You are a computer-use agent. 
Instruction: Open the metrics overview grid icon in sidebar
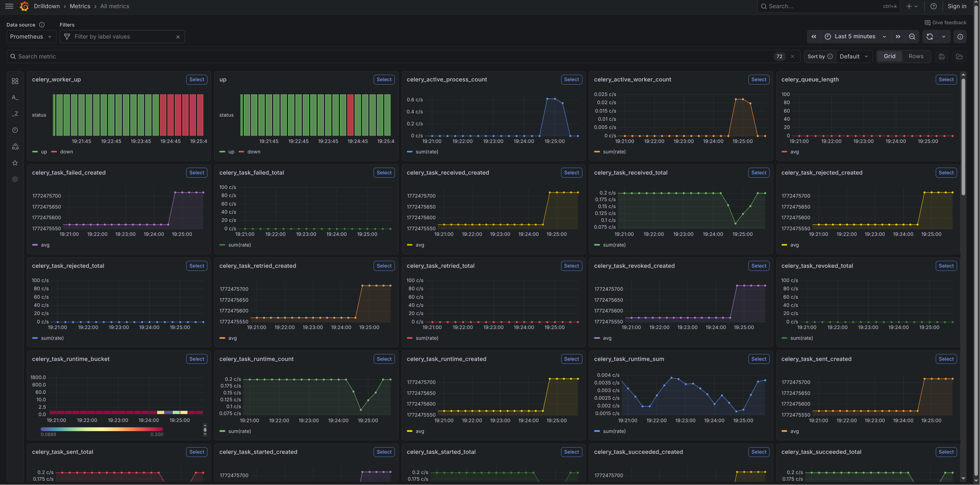(x=15, y=81)
